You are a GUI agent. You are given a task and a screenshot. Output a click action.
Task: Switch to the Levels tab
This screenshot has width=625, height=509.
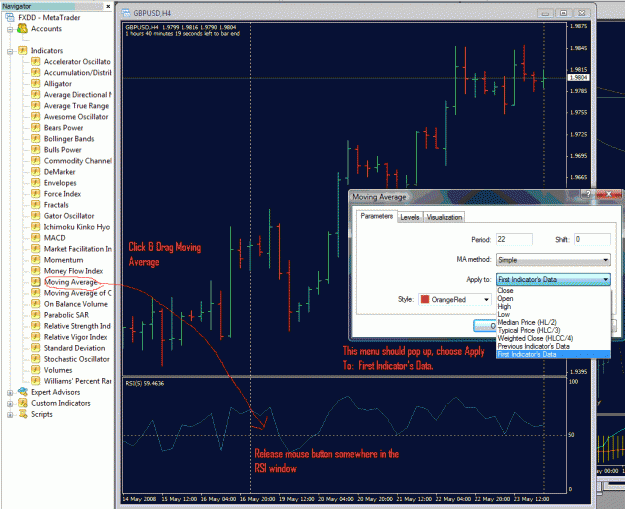tap(410, 217)
